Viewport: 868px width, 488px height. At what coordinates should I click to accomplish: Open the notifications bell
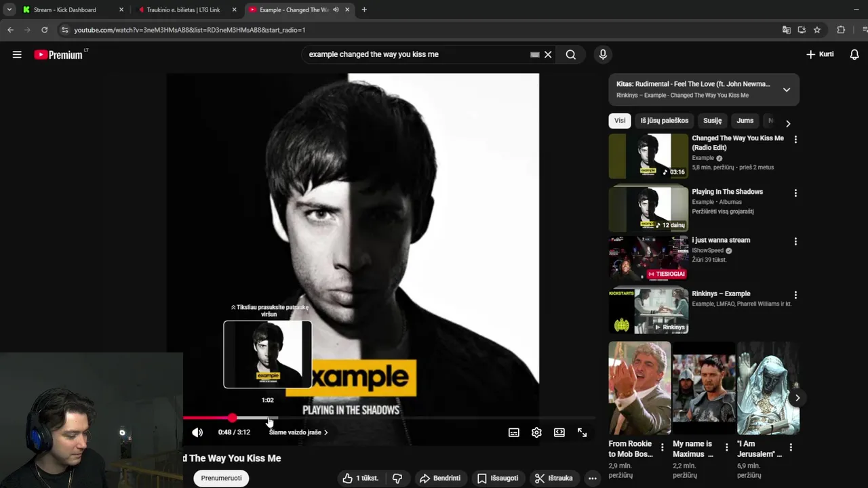(x=854, y=54)
